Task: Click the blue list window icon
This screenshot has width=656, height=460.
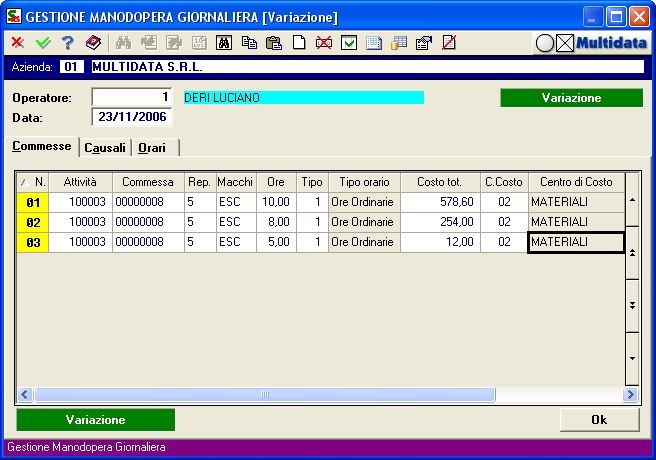Action: point(374,43)
